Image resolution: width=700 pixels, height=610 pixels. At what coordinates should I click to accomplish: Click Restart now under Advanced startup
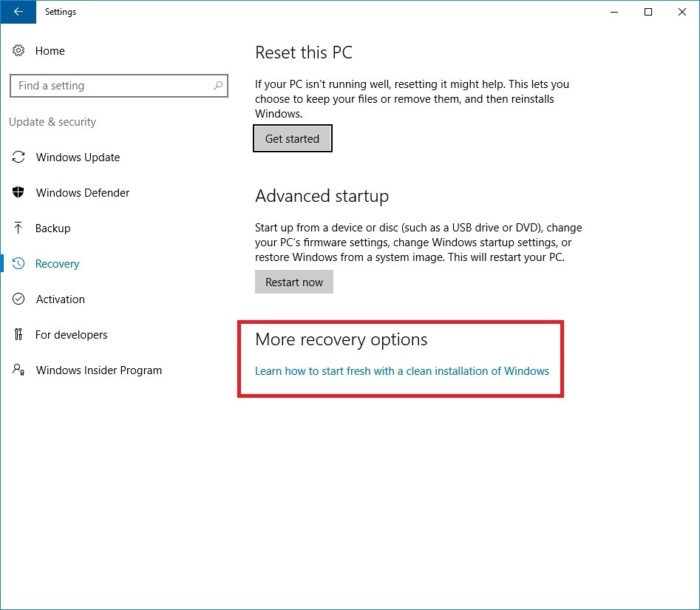pos(294,282)
